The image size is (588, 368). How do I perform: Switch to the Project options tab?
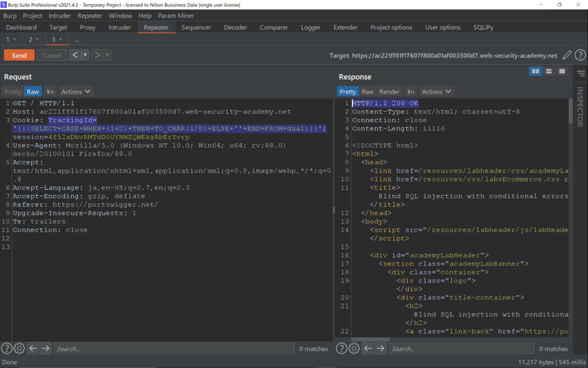tap(391, 27)
